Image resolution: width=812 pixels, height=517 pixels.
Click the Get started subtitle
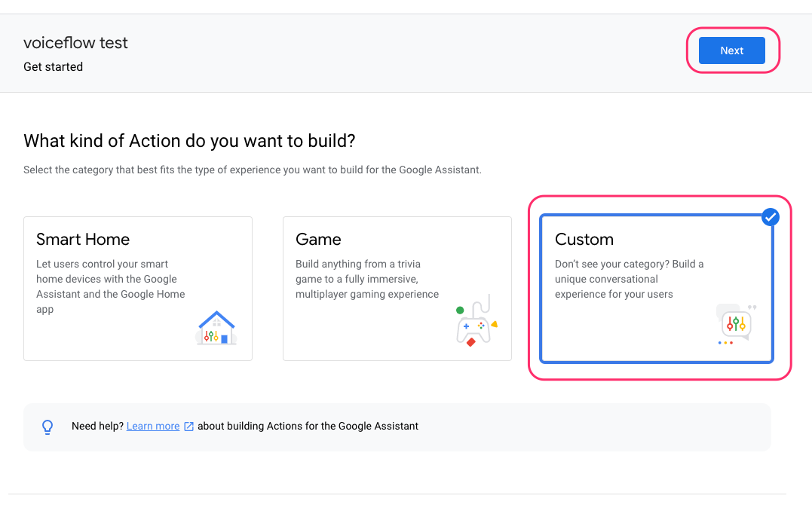(53, 67)
